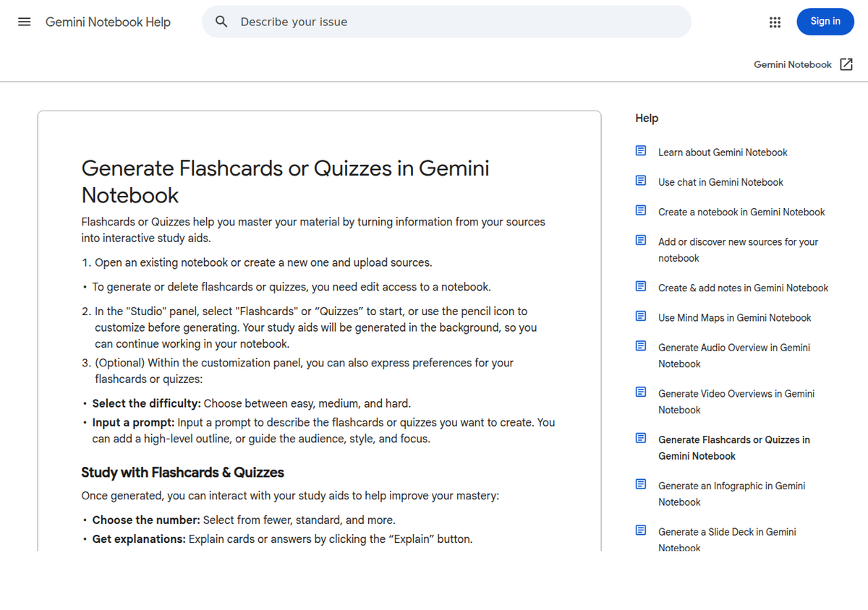The width and height of the screenshot is (868, 610).
Task: Click the 'Select the difficulty:' bold text
Action: tap(146, 403)
